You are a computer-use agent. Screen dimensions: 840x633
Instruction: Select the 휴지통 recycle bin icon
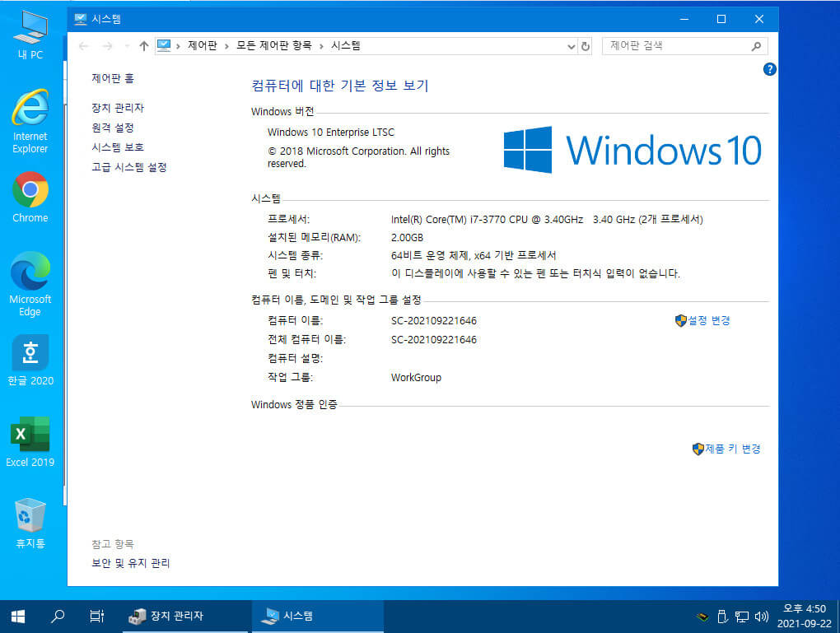30,524
